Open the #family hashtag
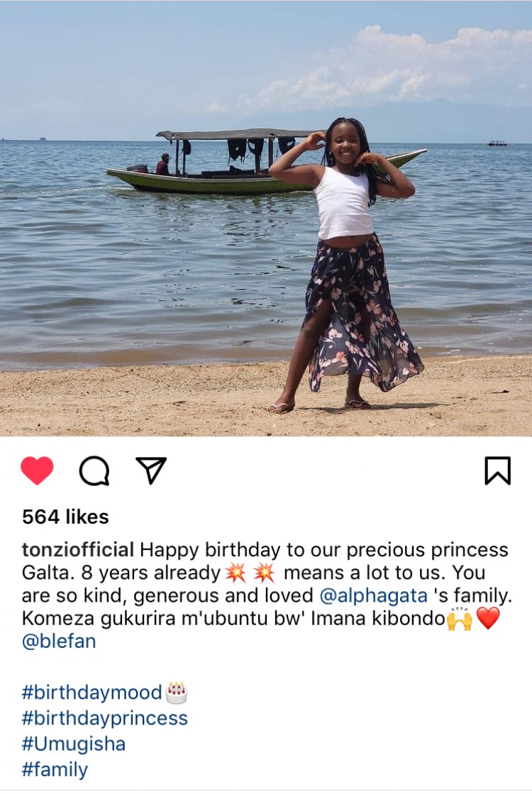532x794 pixels. (55, 770)
